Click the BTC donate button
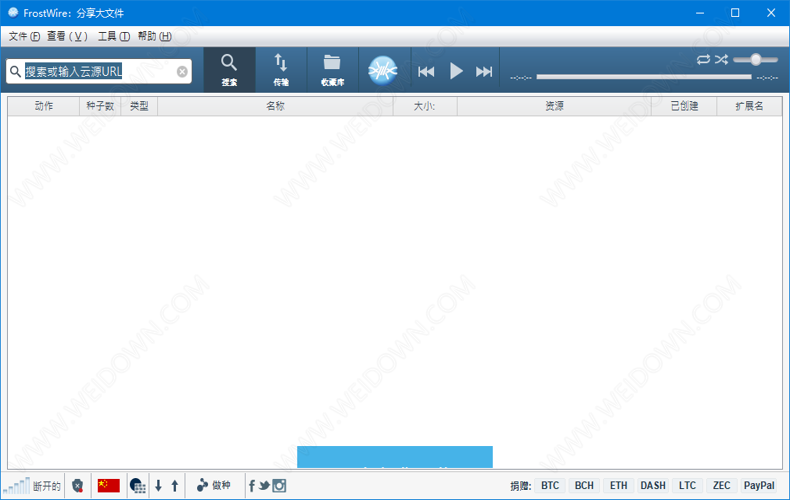 pyautogui.click(x=550, y=485)
